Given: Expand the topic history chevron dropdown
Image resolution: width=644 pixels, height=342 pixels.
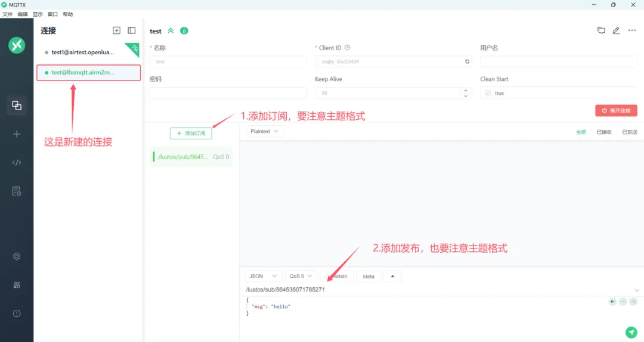Looking at the screenshot, I should click(636, 290).
